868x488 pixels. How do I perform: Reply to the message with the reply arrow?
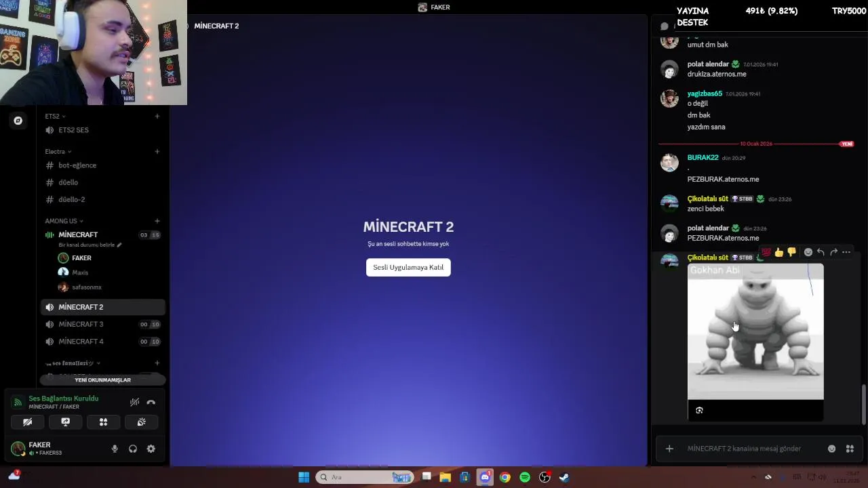[821, 252]
